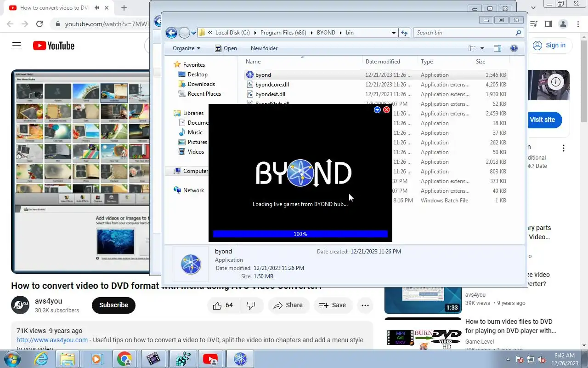Select Favorites in the navigation pane
The image size is (588, 368).
pos(194,65)
